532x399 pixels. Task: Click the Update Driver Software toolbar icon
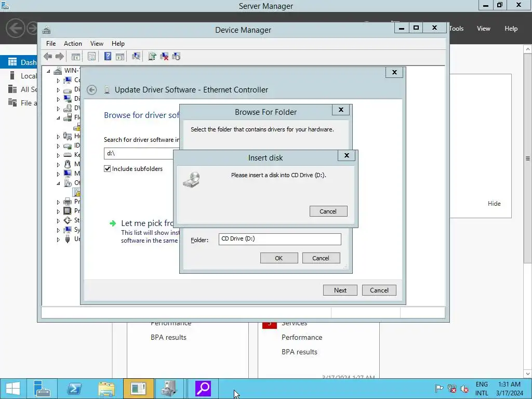tap(152, 56)
